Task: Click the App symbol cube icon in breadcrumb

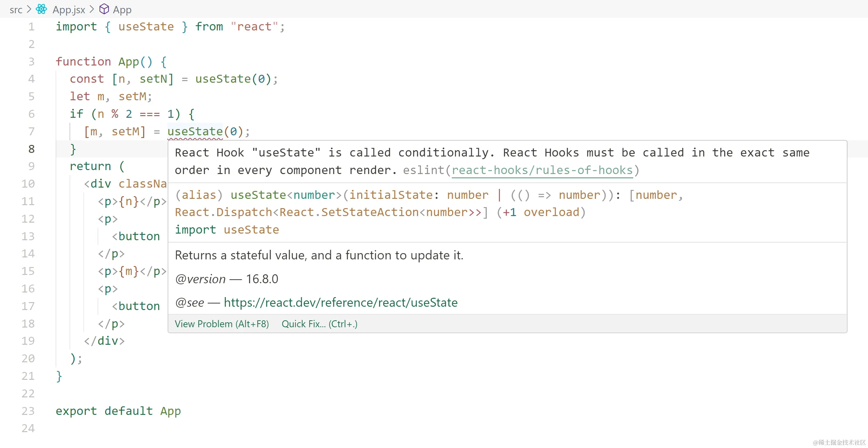Action: click(104, 9)
